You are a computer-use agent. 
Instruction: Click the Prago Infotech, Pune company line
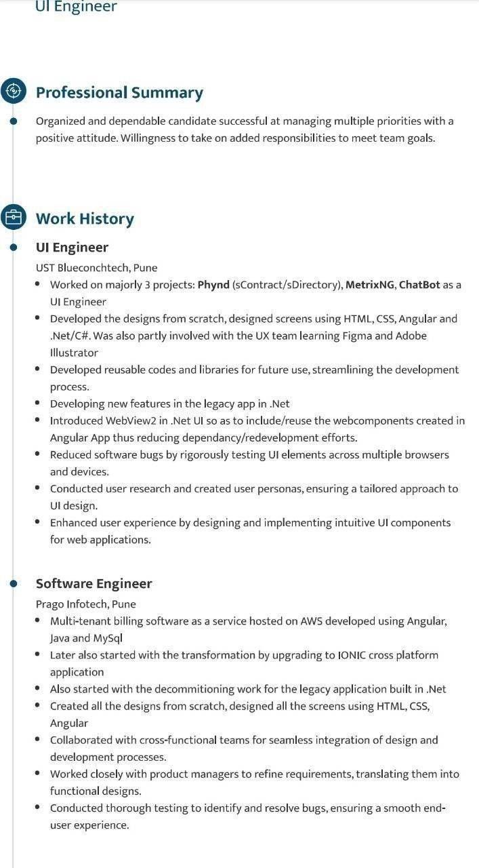click(x=85, y=604)
